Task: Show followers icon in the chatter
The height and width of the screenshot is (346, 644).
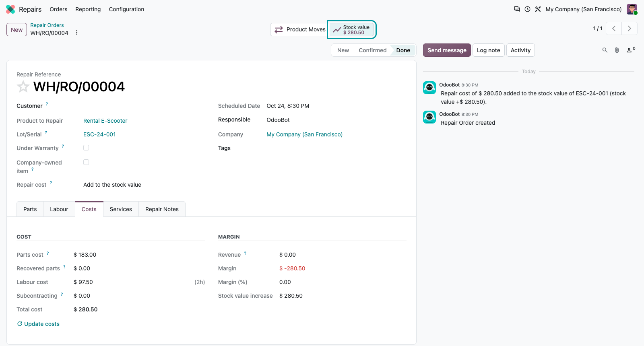Action: click(630, 50)
